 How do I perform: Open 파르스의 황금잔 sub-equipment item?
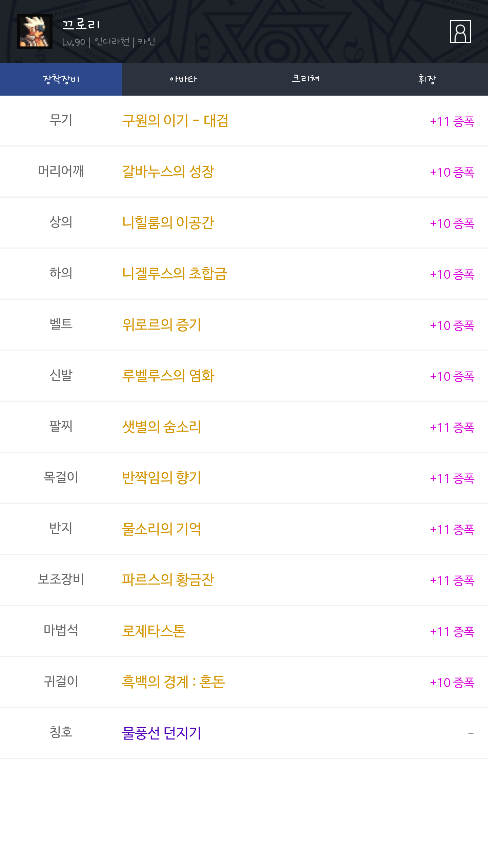click(168, 580)
